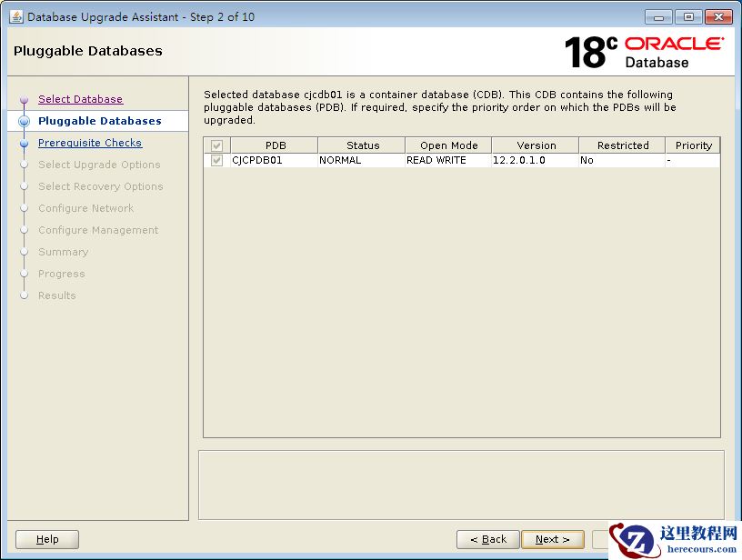
Task: Click the Restricted column header
Action: tap(622, 145)
